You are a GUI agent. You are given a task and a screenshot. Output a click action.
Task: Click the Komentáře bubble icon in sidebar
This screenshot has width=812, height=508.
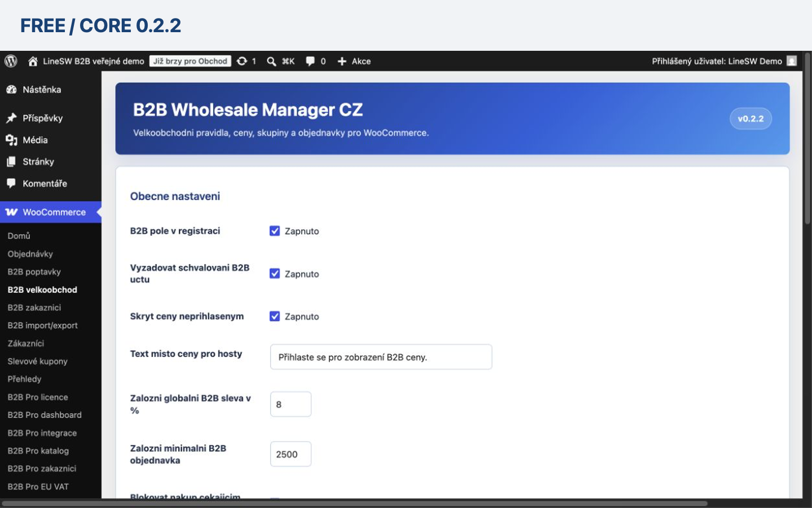[11, 183]
